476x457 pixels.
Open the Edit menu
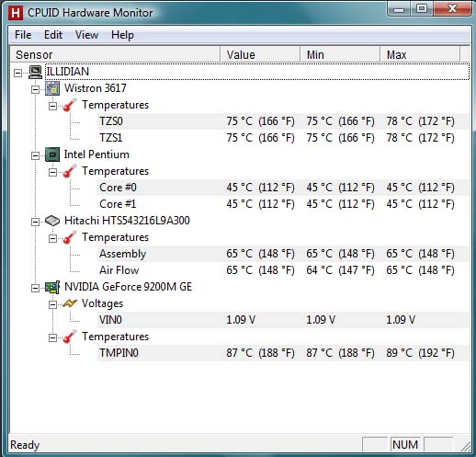[x=53, y=35]
